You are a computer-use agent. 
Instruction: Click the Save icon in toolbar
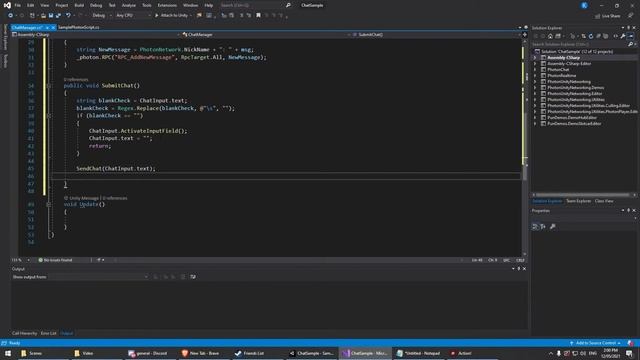coord(51,16)
